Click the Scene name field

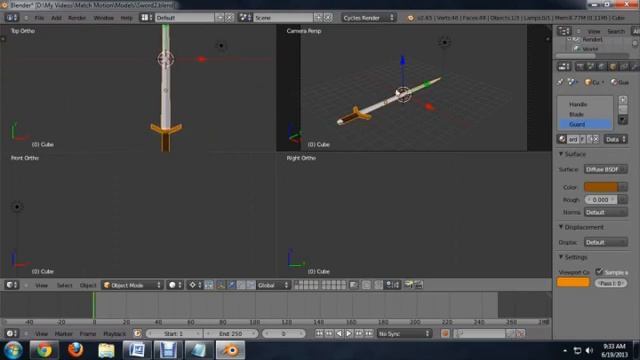(x=283, y=18)
